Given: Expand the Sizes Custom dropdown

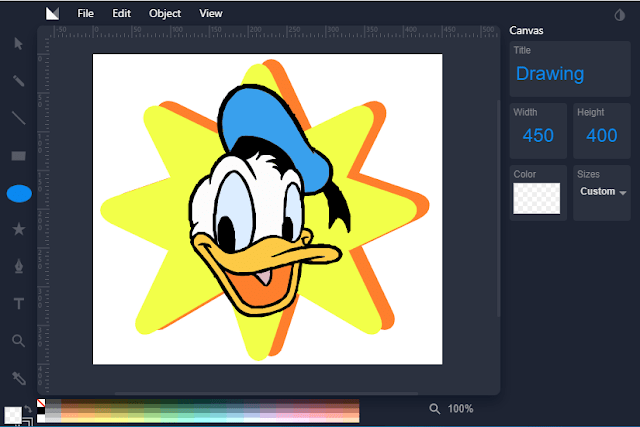Looking at the screenshot, I should pyautogui.click(x=603, y=191).
